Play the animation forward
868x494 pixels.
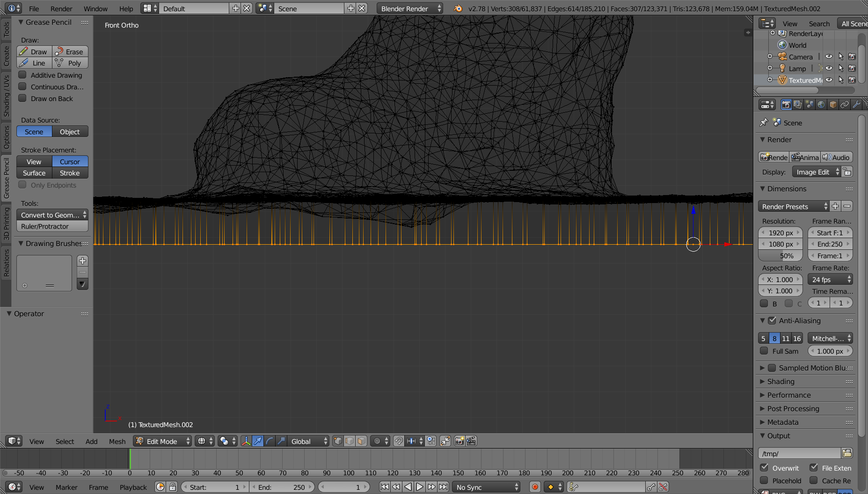tap(420, 487)
